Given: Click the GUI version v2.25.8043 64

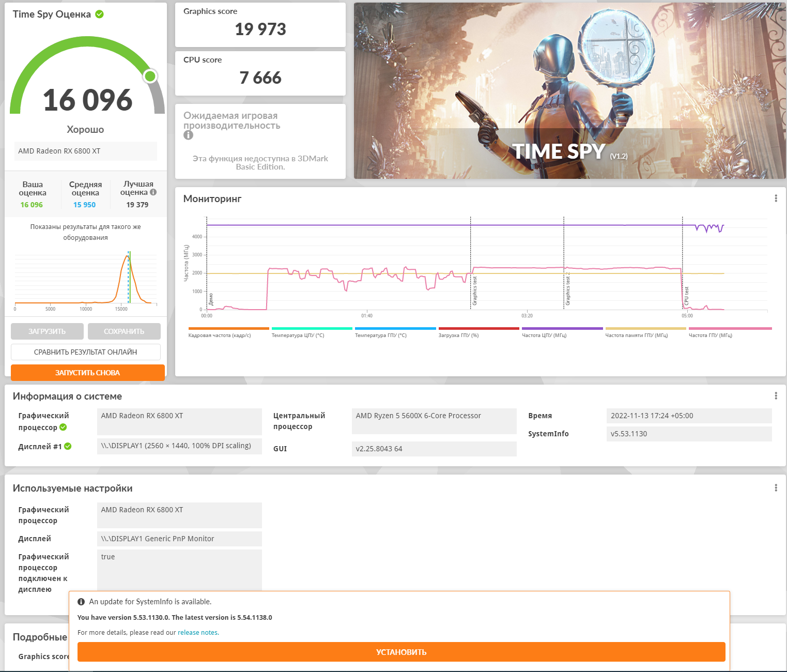Looking at the screenshot, I should click(x=434, y=449).
